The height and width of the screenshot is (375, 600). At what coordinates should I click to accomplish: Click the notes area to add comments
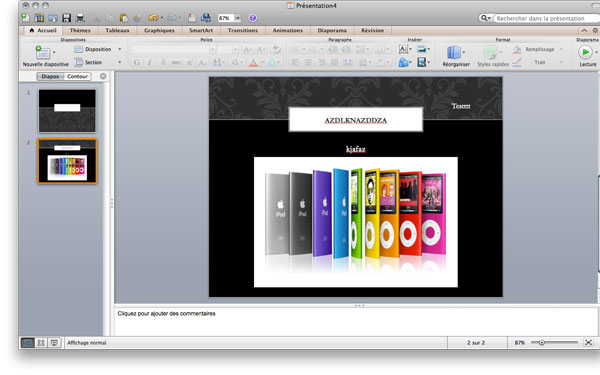[356, 321]
